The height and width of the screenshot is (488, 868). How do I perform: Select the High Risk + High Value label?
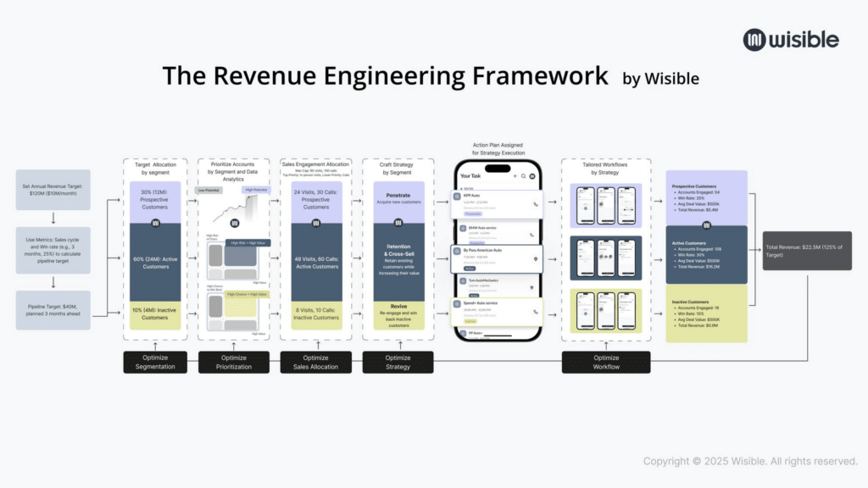(248, 243)
